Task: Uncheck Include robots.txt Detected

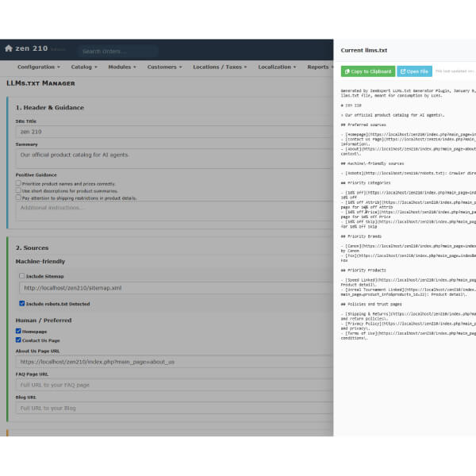Action: tap(22, 303)
